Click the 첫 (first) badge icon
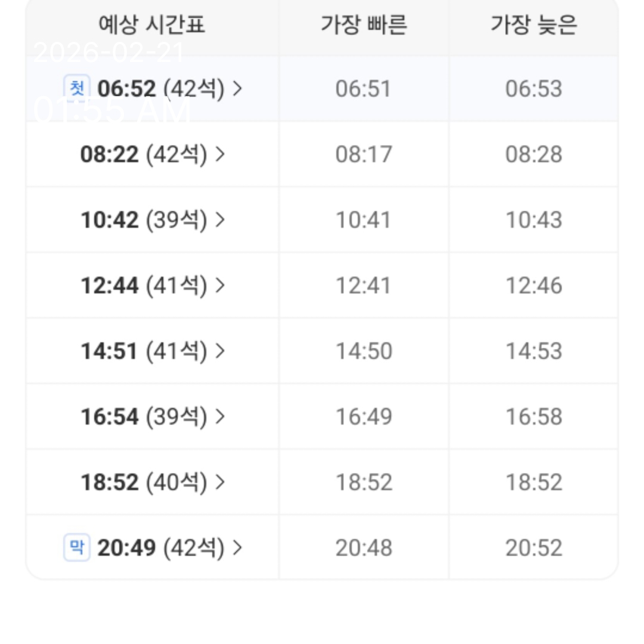Screen dimensions: 644x644 tap(76, 88)
